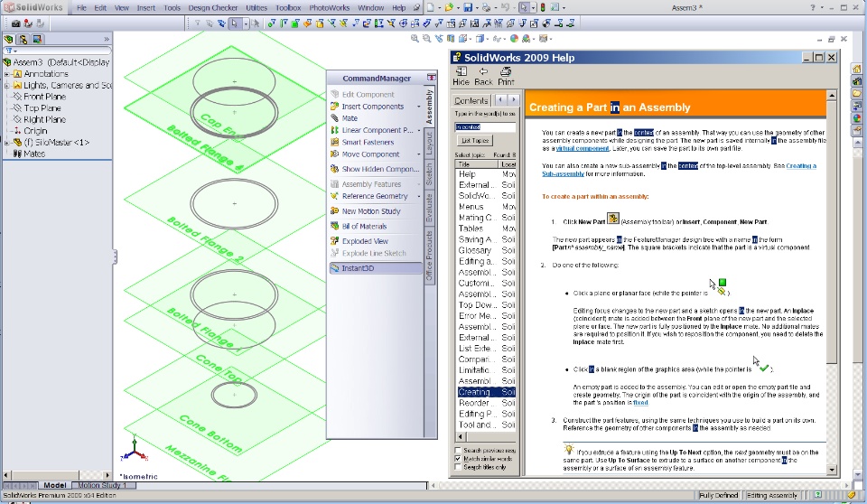Open Insert Components dropdown arrow

click(418, 107)
